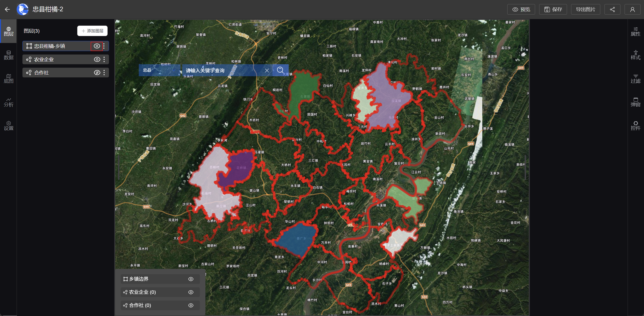Switch to the 数据 data tab
This screenshot has height=316, width=644.
pos(9,55)
